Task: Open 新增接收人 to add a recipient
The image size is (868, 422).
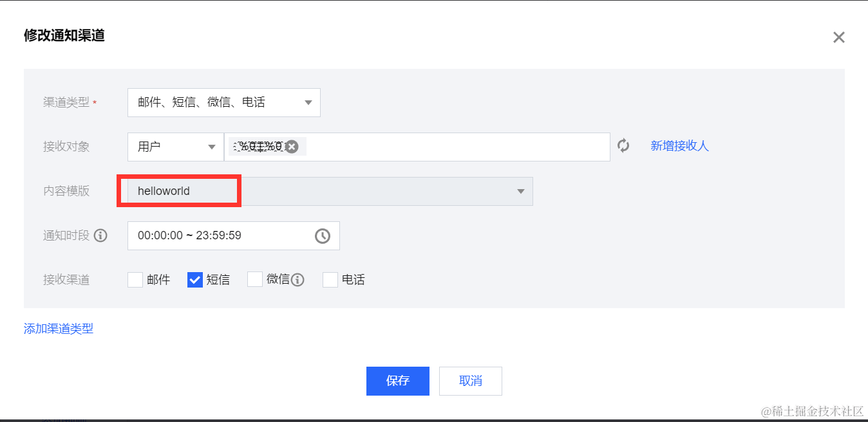Action: [x=679, y=146]
